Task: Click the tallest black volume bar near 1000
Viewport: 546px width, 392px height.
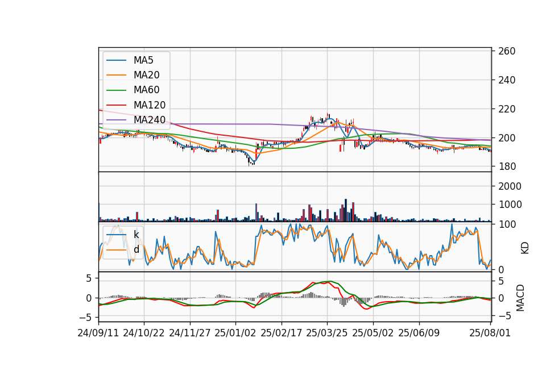Action: pos(346,210)
